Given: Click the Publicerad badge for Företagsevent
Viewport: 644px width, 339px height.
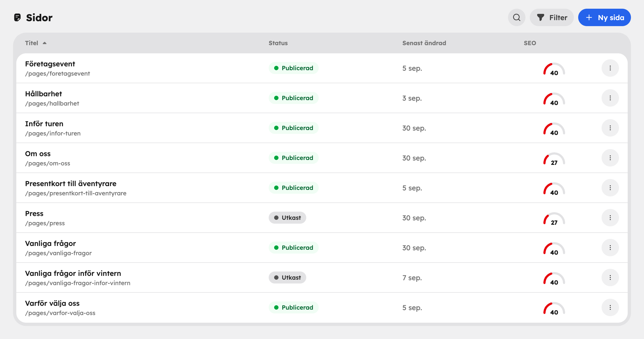Looking at the screenshot, I should tap(294, 68).
